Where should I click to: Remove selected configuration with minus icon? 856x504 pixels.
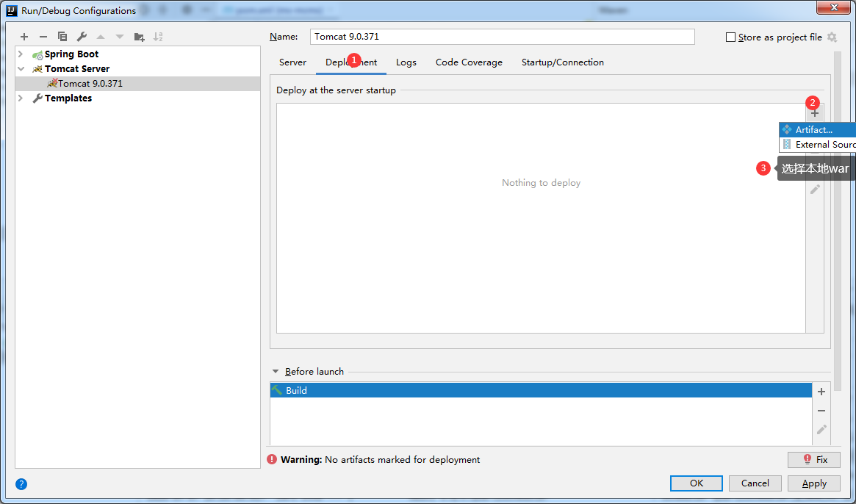43,37
